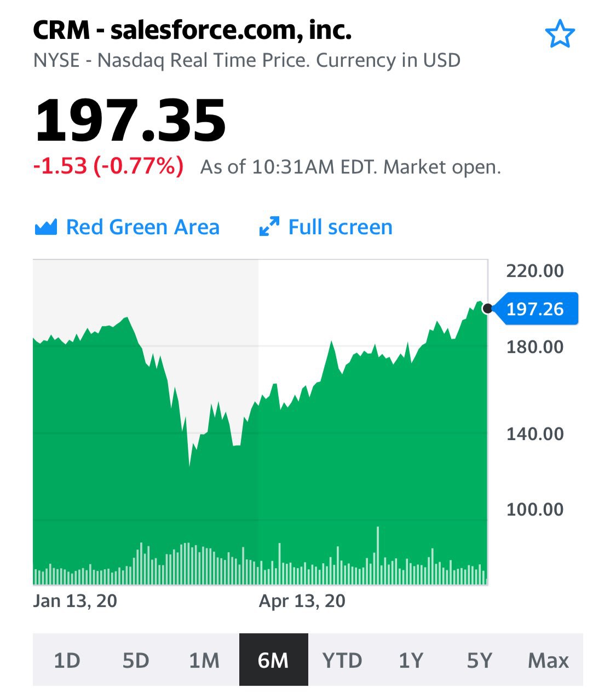Switch chart range to 1Y

tap(411, 660)
